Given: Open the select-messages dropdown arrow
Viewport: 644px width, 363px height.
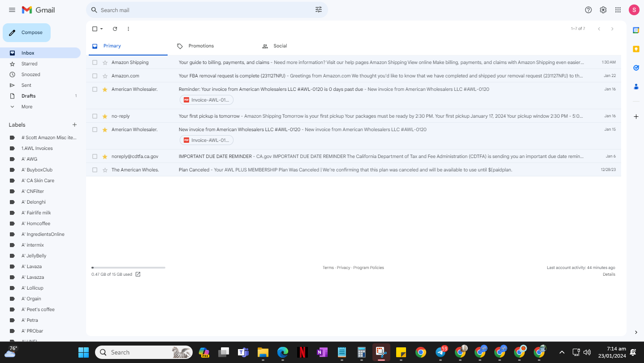Looking at the screenshot, I should tap(102, 29).
